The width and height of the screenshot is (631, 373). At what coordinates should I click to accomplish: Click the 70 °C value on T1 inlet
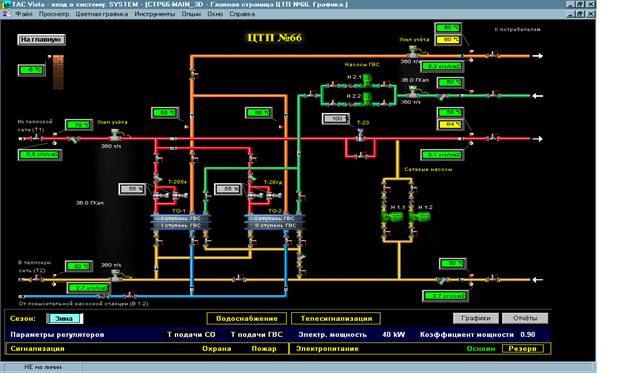79,125
